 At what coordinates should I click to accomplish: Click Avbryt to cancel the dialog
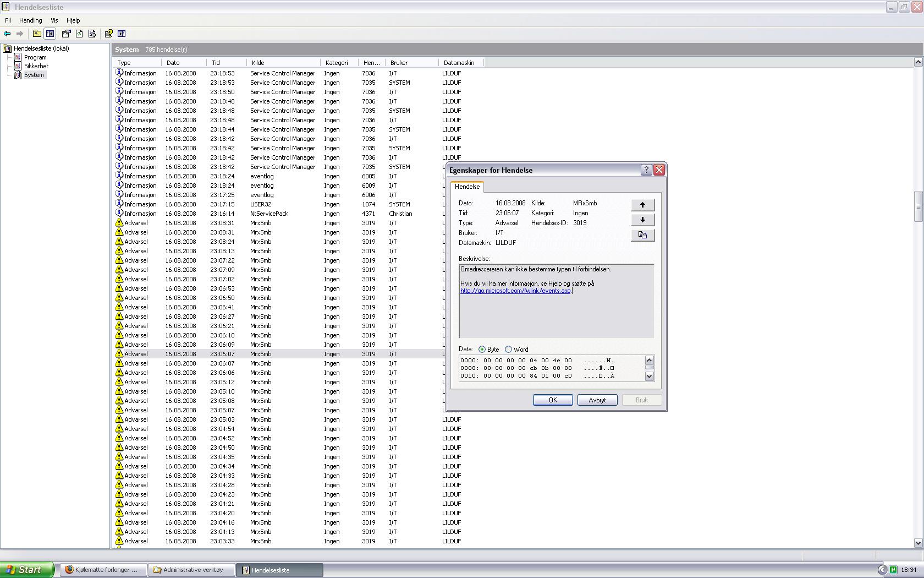(x=597, y=400)
